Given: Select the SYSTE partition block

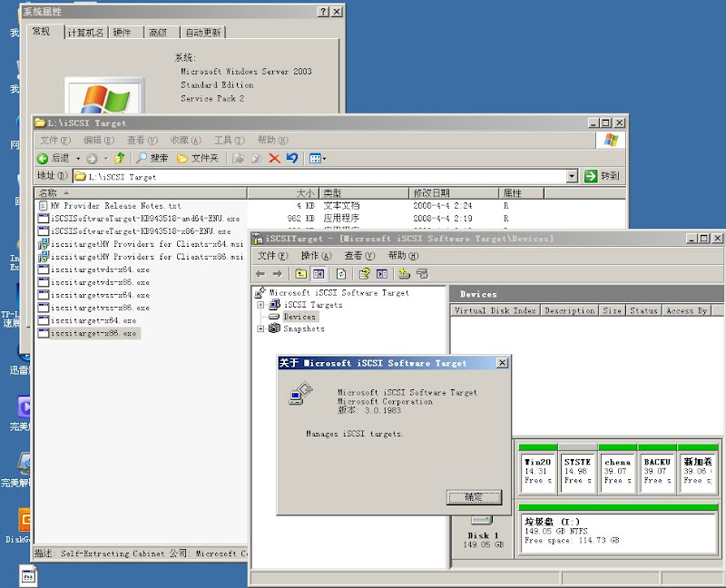Looking at the screenshot, I should (x=577, y=470).
